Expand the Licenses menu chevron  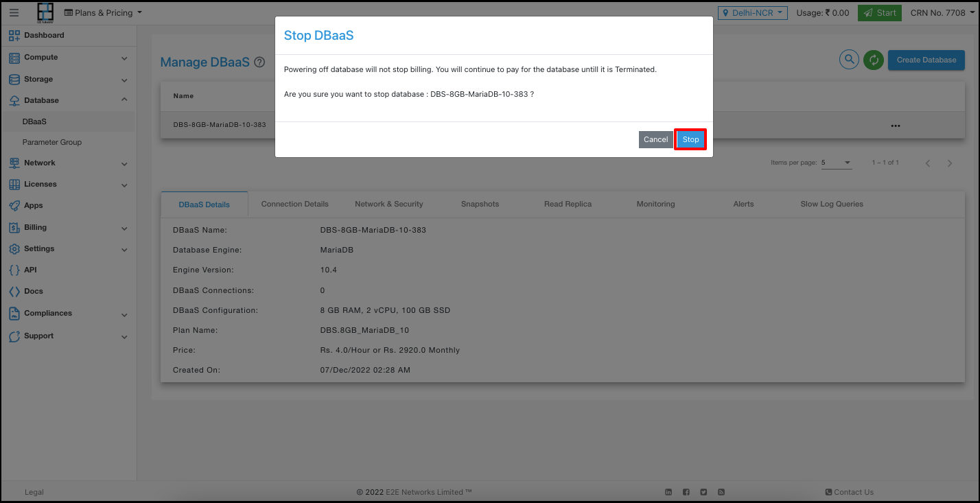tap(124, 185)
